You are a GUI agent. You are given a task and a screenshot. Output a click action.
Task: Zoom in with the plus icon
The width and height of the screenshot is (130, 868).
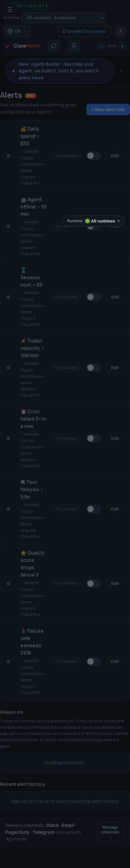click(122, 46)
